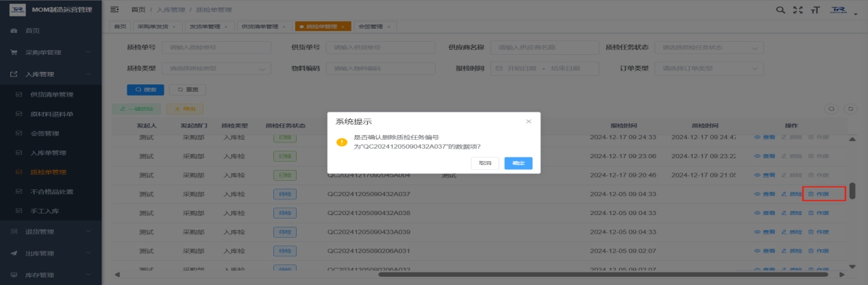The height and width of the screenshot is (285, 868).
Task: Focus the 供货单号 input field
Action: click(x=380, y=47)
